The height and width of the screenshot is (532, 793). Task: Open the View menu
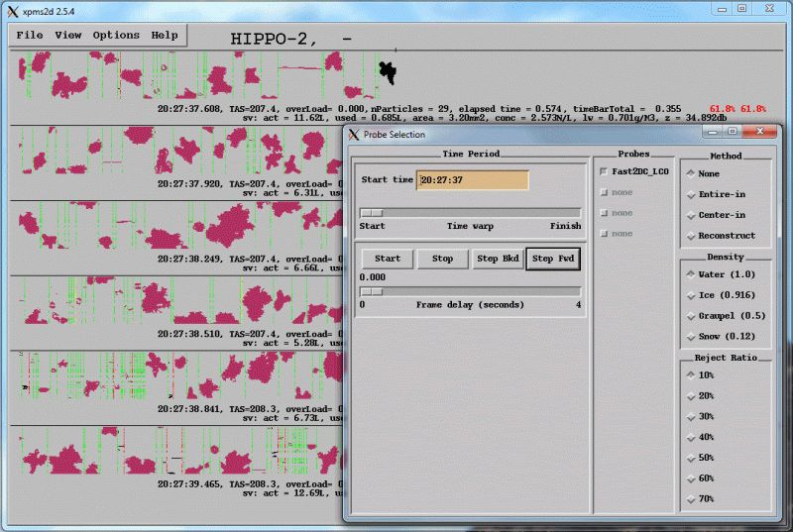pos(68,35)
